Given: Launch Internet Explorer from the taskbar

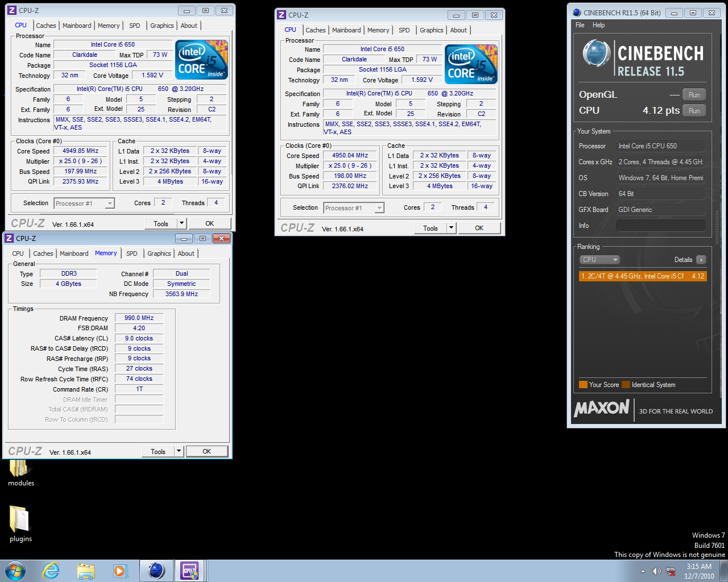Looking at the screenshot, I should (51, 571).
